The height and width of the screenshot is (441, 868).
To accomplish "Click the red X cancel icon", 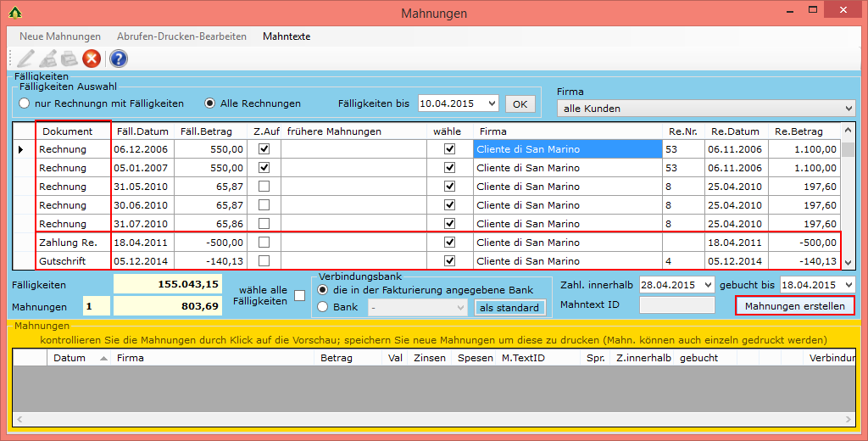I will (x=92, y=59).
